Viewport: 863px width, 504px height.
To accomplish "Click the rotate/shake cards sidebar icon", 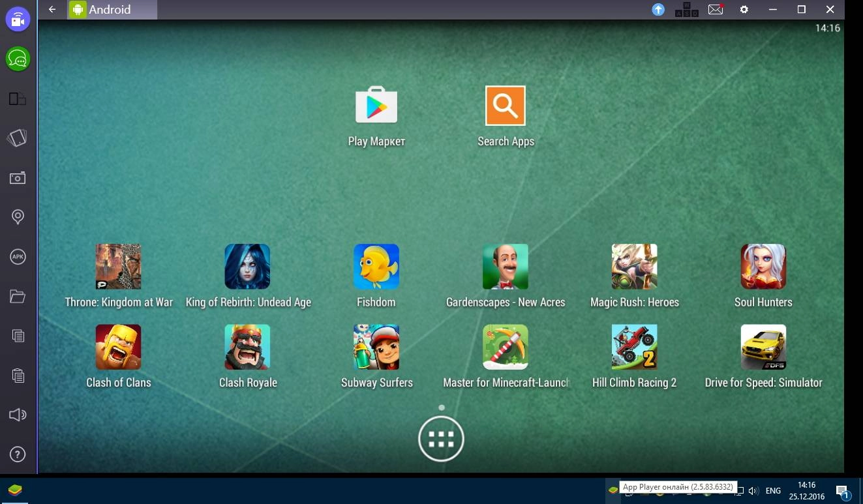I will [18, 138].
